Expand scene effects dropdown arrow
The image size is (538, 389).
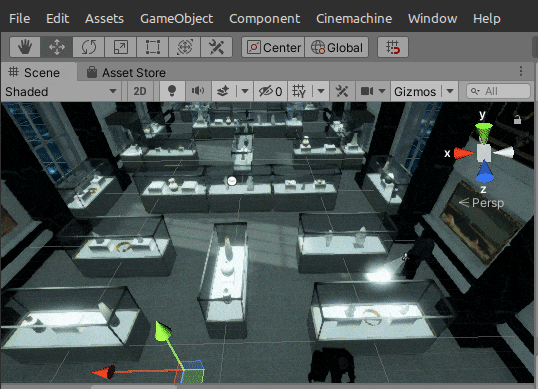point(245,92)
